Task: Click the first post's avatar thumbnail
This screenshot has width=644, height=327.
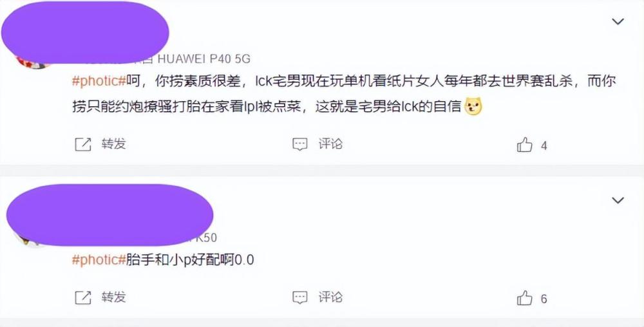Action: [x=33, y=62]
